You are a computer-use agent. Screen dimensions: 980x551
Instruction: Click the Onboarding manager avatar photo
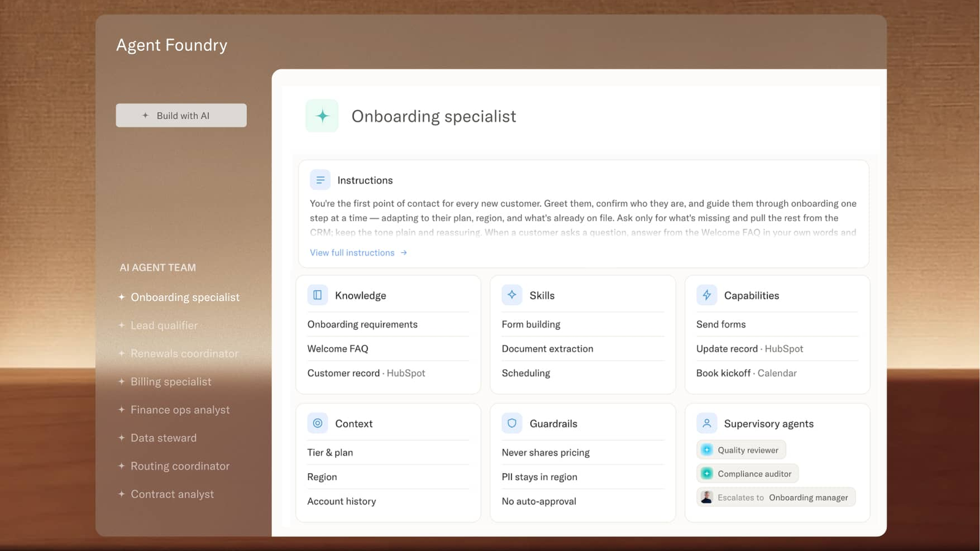707,497
